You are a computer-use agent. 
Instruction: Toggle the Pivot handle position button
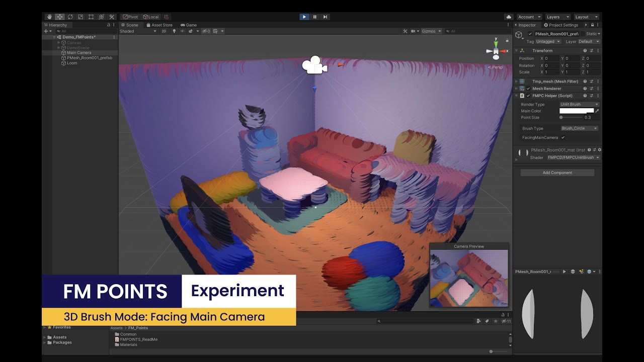tap(130, 17)
